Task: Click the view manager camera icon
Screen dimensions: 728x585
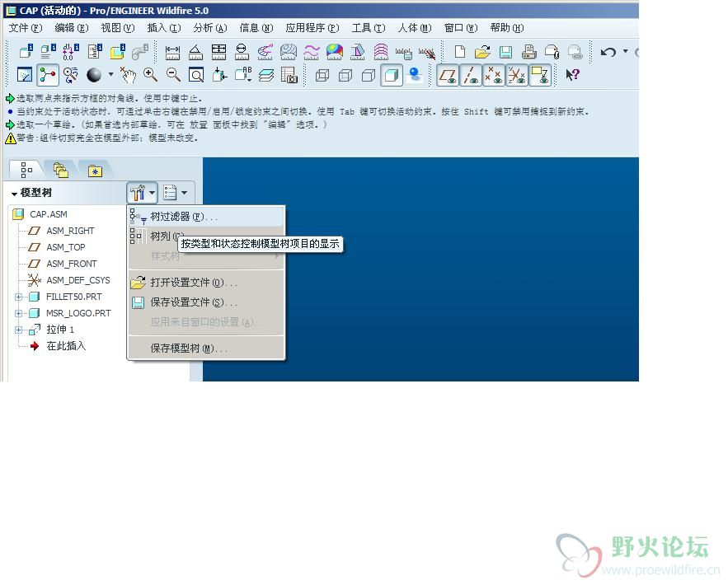Action: pyautogui.click(x=289, y=75)
